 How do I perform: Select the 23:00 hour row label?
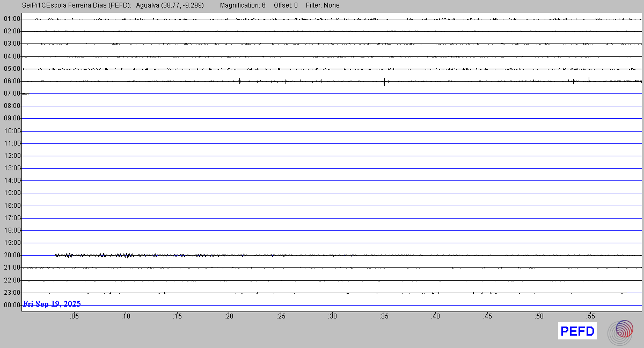pos(12,293)
